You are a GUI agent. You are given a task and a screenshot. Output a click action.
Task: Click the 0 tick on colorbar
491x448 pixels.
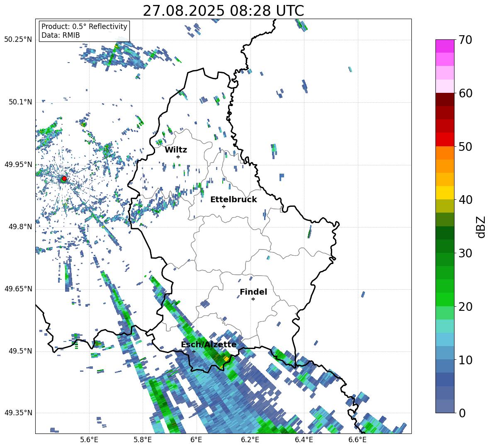click(x=462, y=413)
